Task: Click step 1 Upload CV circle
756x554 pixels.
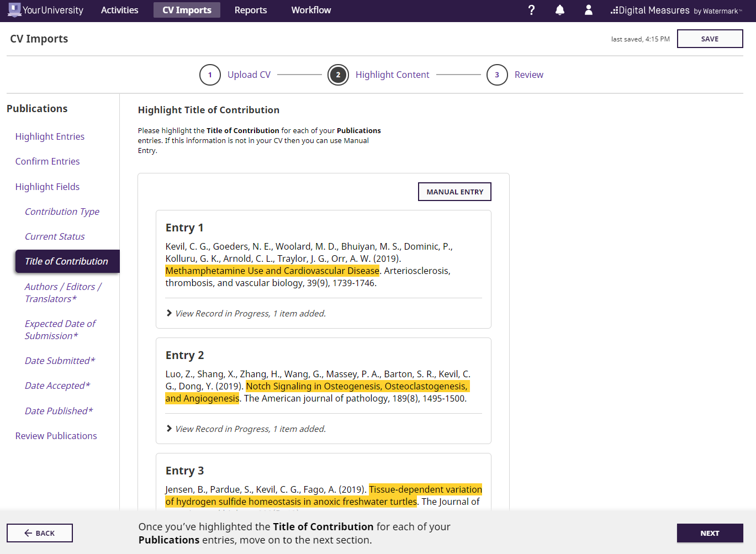Action: (x=210, y=75)
